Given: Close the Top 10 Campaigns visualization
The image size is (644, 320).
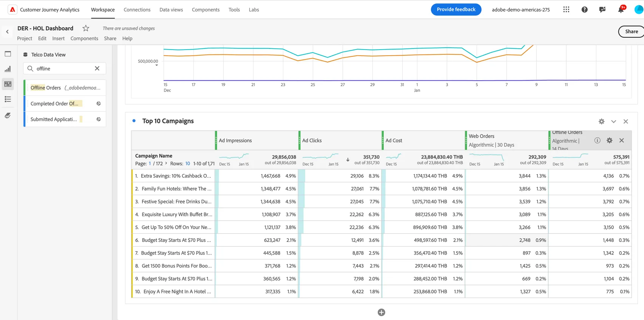Looking at the screenshot, I should 626,121.
